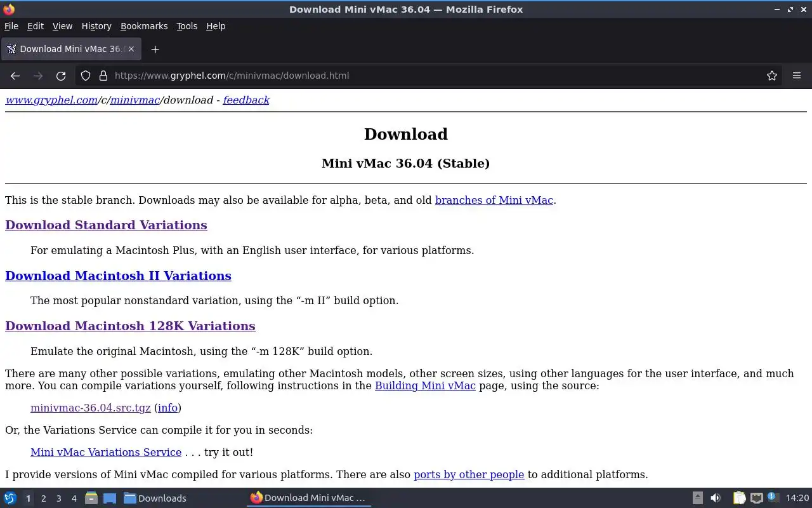812x508 pixels.
Task: Open the tracking protection shield icon
Action: coord(86,76)
